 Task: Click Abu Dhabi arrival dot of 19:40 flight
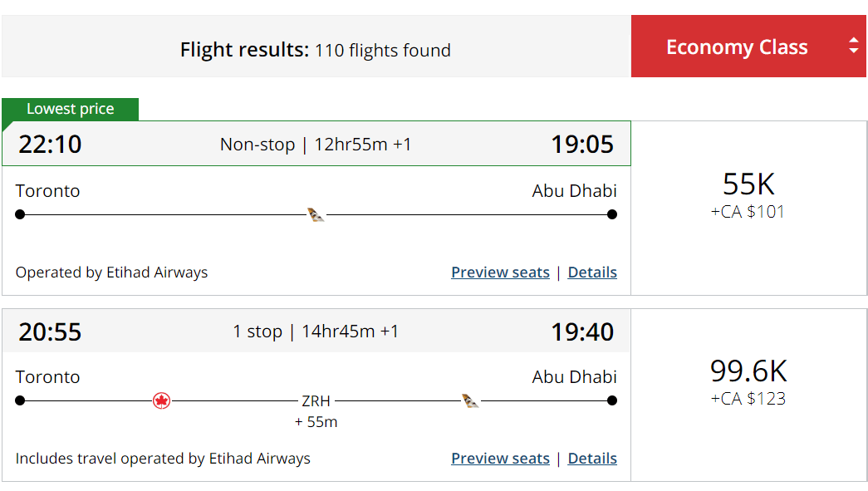pos(612,400)
